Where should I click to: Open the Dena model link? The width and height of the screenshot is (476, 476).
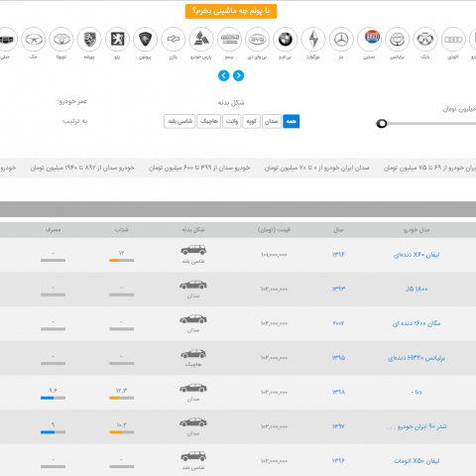coord(416,392)
